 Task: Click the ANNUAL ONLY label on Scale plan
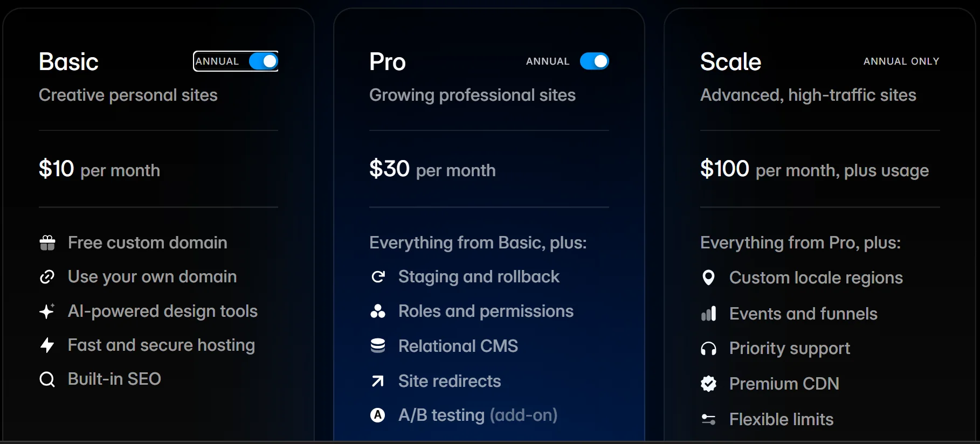(901, 61)
